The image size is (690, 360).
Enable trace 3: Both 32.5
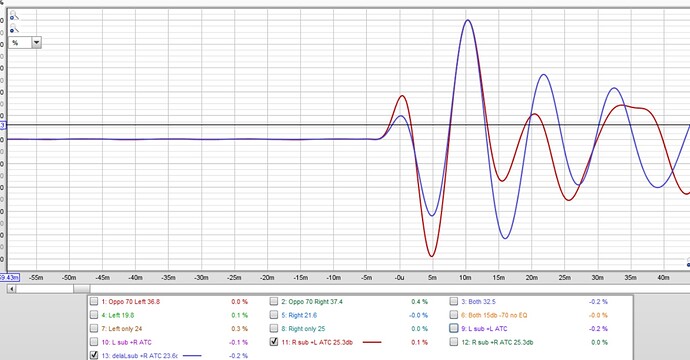click(x=454, y=301)
